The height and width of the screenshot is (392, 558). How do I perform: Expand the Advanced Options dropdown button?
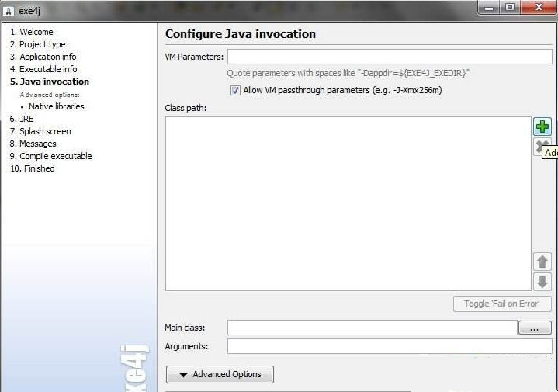(x=220, y=374)
